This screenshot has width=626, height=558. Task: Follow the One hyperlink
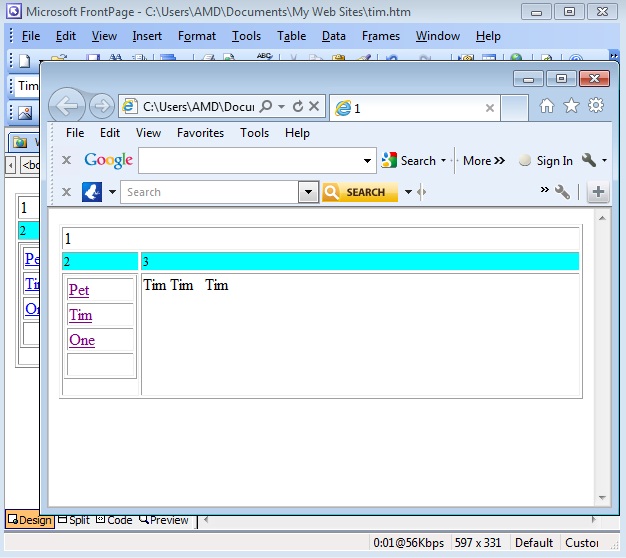coord(82,340)
